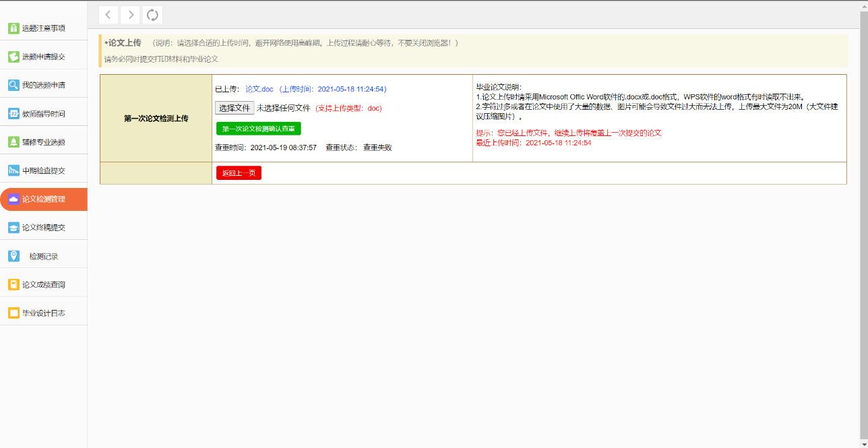Click the page's vertical scrollbar

[863, 202]
